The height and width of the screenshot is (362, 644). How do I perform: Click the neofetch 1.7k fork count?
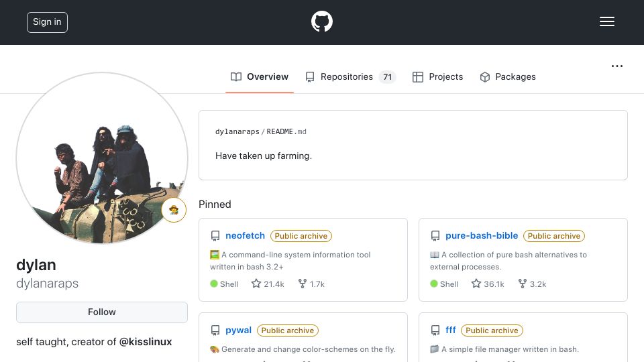pyautogui.click(x=317, y=284)
